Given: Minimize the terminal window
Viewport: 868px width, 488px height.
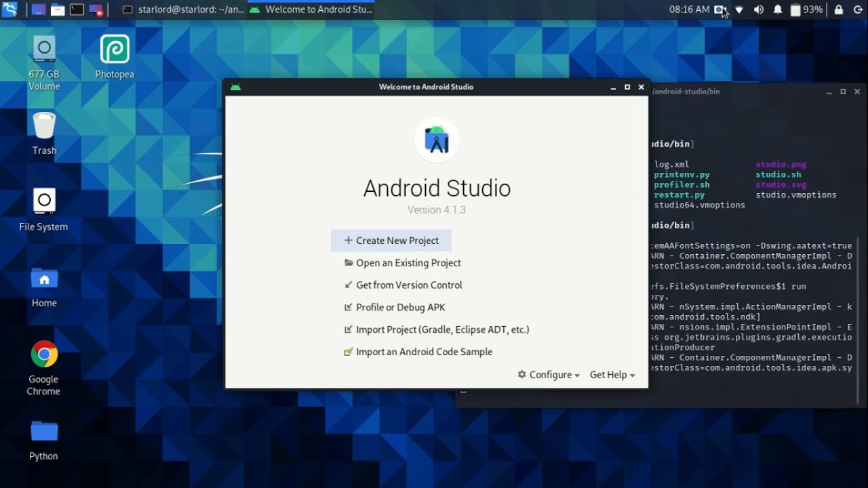Looking at the screenshot, I should coord(829,91).
